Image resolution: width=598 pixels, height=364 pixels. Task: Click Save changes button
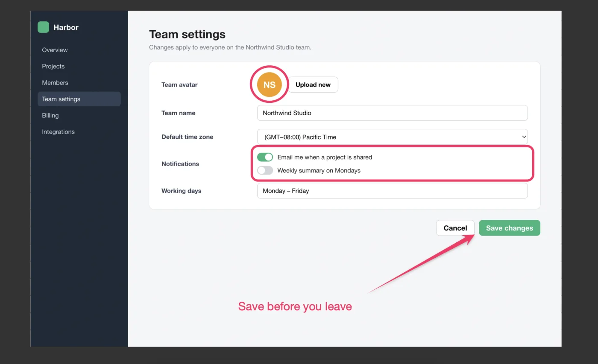point(510,228)
